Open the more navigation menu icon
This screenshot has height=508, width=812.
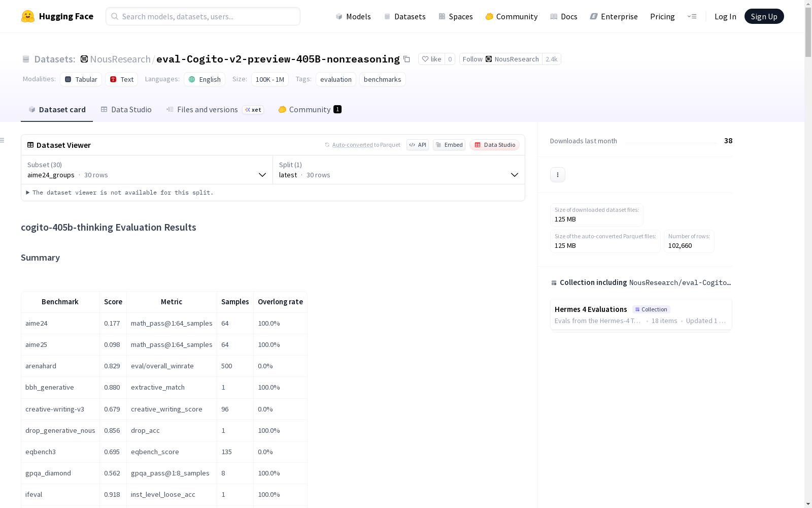tap(692, 16)
